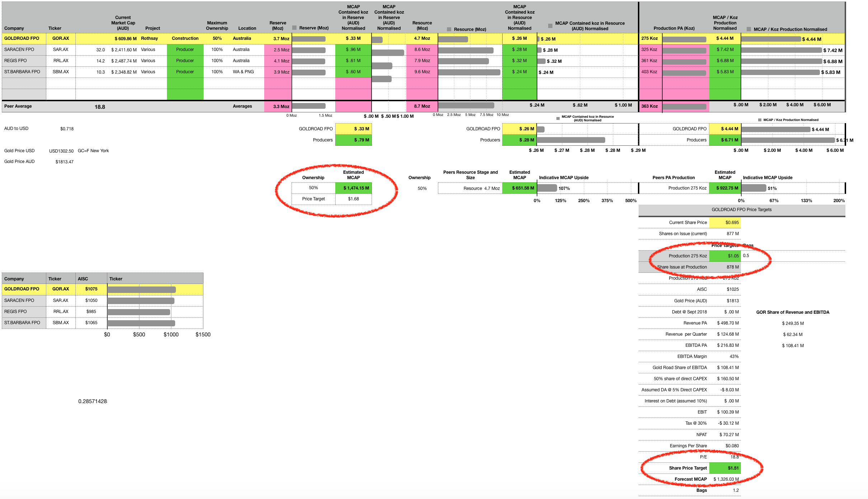Select the green $ 651.58 M cell

[519, 188]
